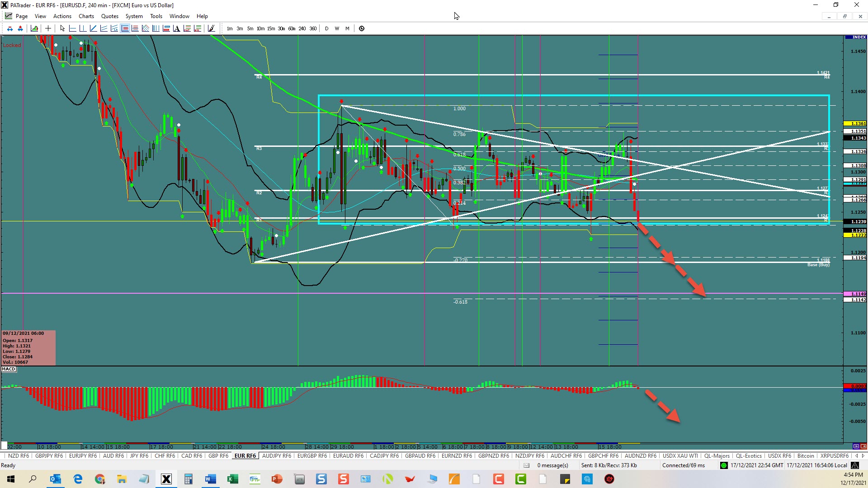This screenshot has width=868, height=488.
Task: Select the parallel channel lines tool
Action: point(104,28)
